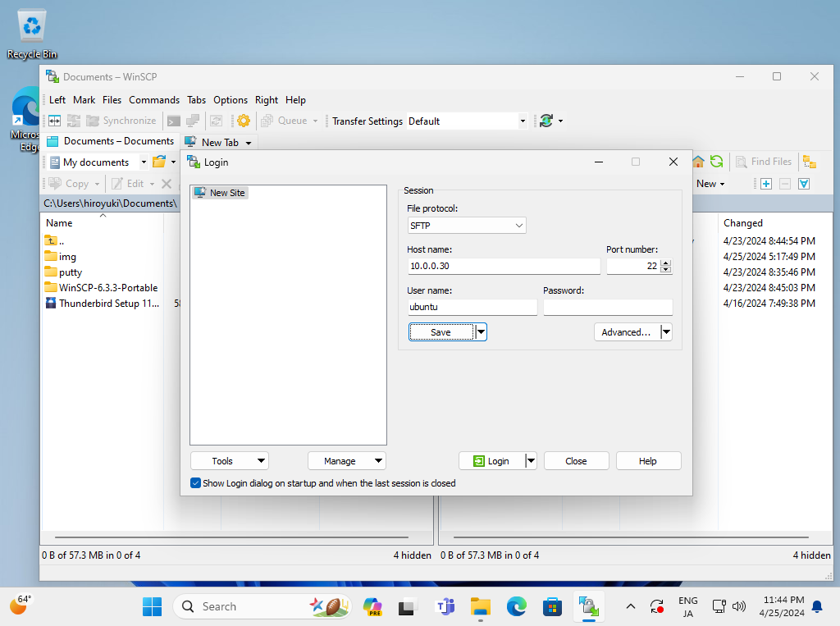Click the Password input field

608,307
